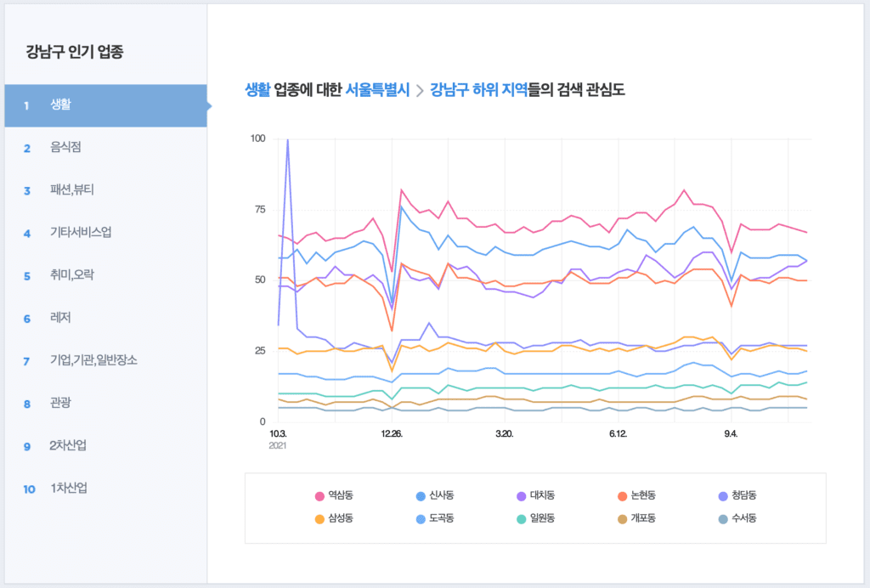Viewport: 870px width, 588px height.
Task: Open the 취미,오락 category
Action: tap(105, 275)
